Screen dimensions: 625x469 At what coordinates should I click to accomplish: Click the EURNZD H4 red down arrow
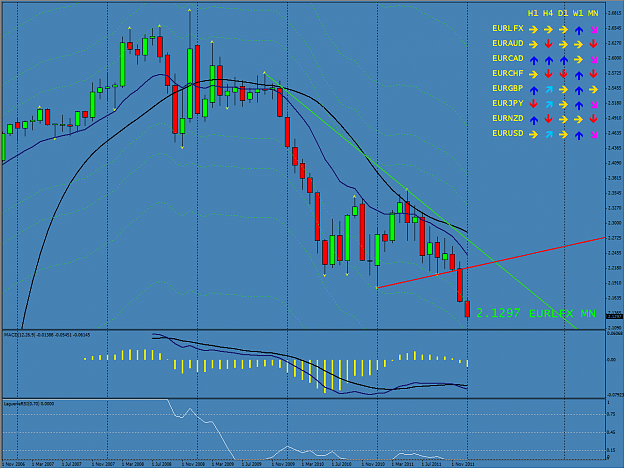coord(548,119)
